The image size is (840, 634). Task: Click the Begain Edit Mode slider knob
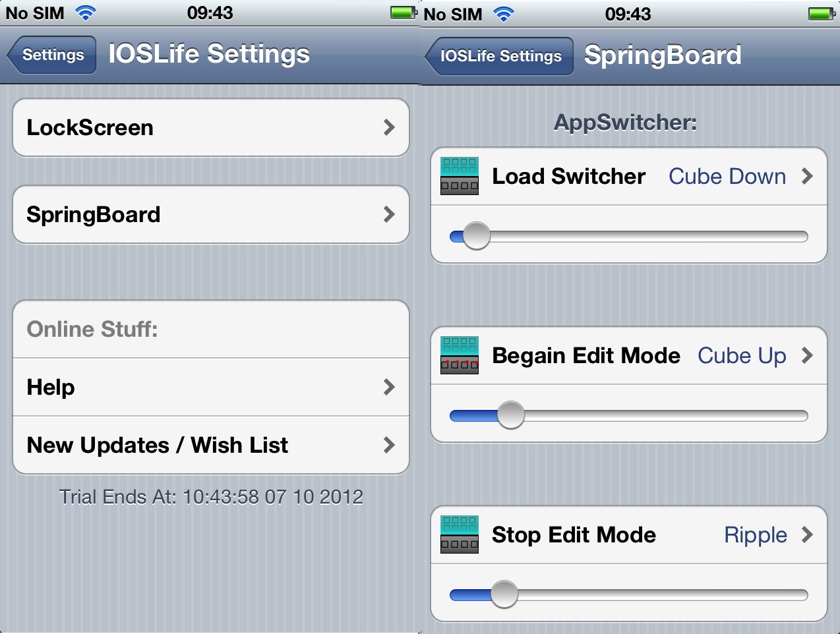click(510, 415)
